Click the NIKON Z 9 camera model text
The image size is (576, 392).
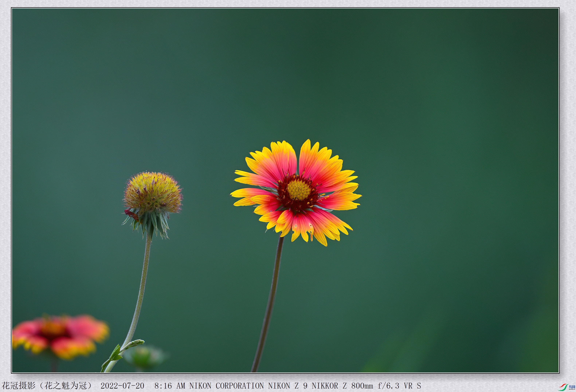click(287, 386)
